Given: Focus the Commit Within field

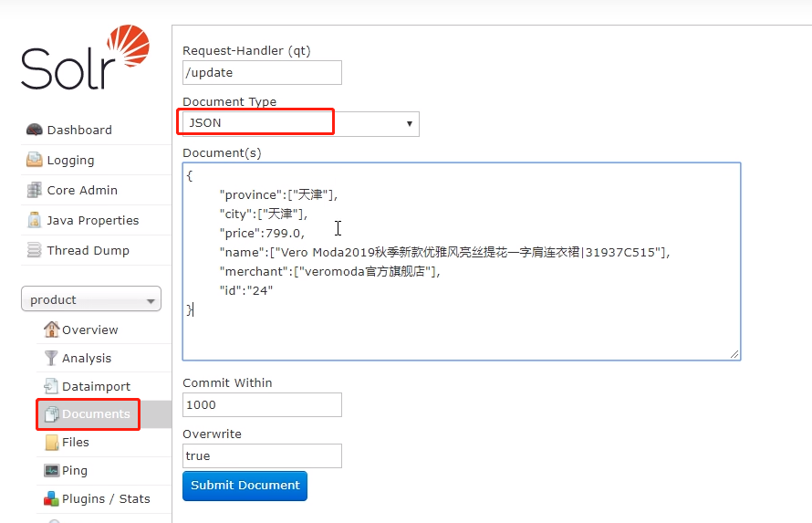Looking at the screenshot, I should click(262, 404).
